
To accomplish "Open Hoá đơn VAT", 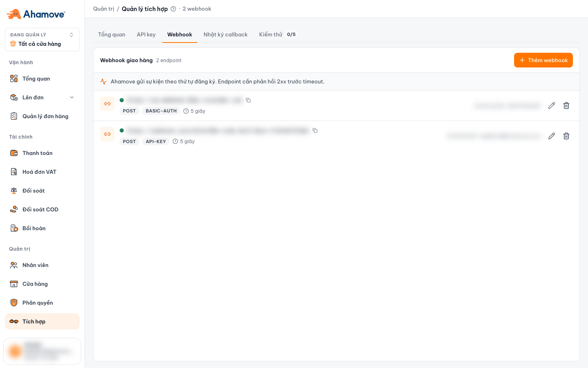I will 42,172.
